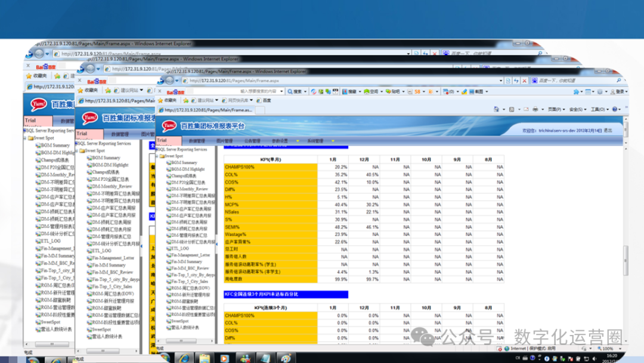Refresh the page in front window
The height and width of the screenshot is (363, 644).
(x=516, y=81)
